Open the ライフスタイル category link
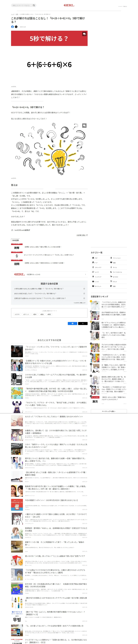Viewport: 138px width, 644px height. tap(118, 272)
